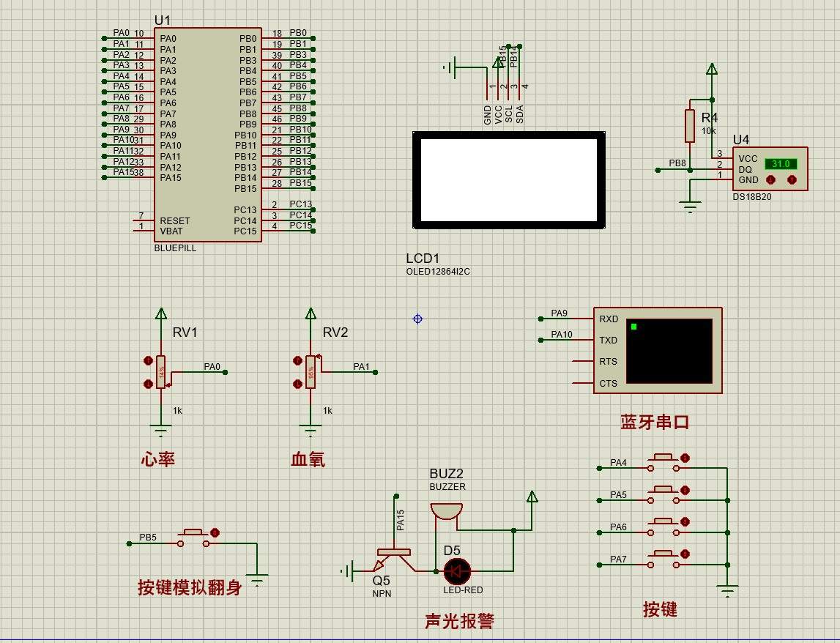This screenshot has height=643, width=840.
Task: Select the BUZ2 buzzer symbol
Action: (446, 512)
